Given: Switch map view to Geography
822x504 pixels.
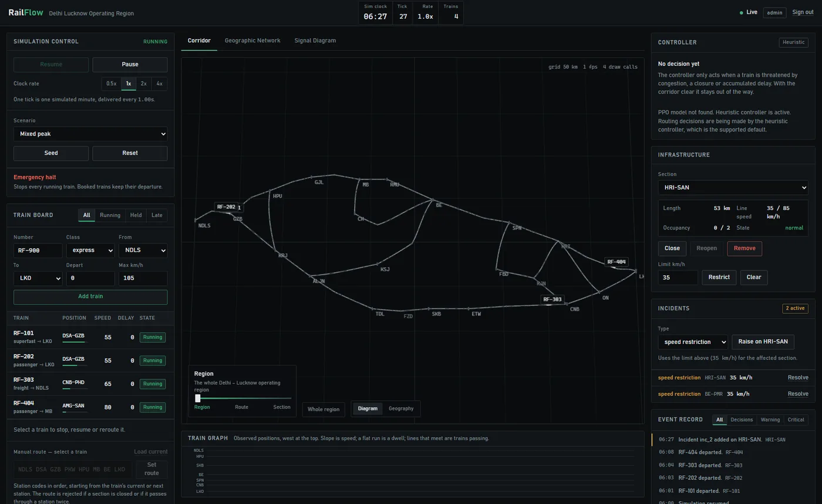Looking at the screenshot, I should tap(401, 408).
